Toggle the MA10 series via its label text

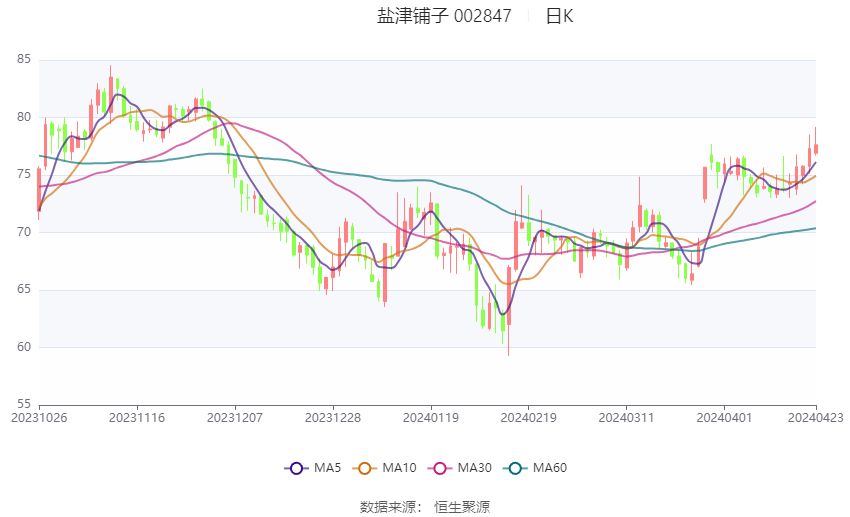400,468
